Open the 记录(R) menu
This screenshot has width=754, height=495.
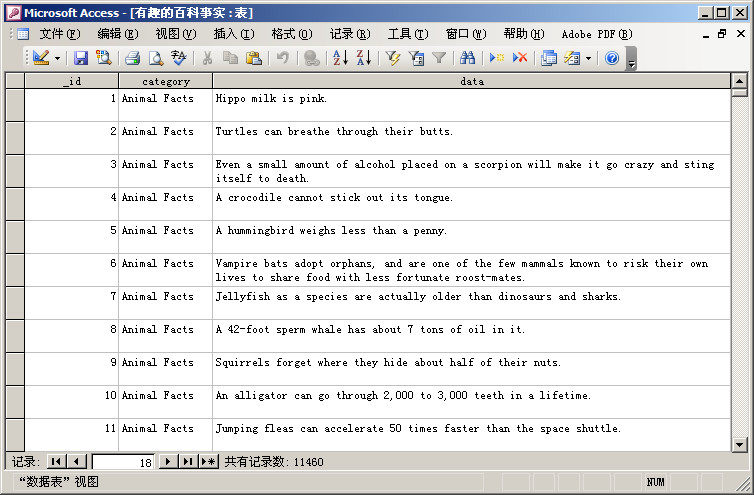[x=350, y=34]
